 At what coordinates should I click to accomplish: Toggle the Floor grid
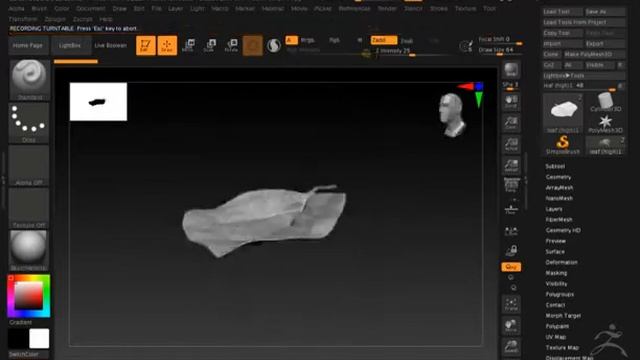[x=511, y=209]
